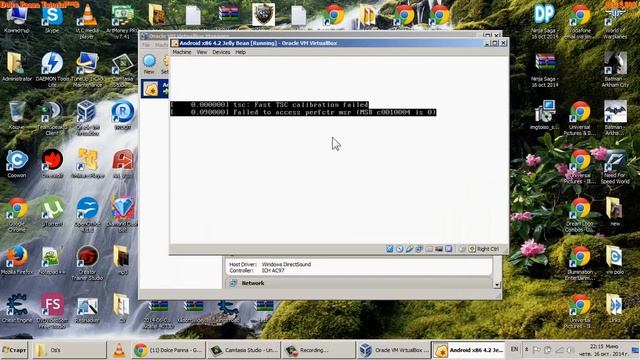Open the vw polo folder on the desktop

tap(615, 260)
